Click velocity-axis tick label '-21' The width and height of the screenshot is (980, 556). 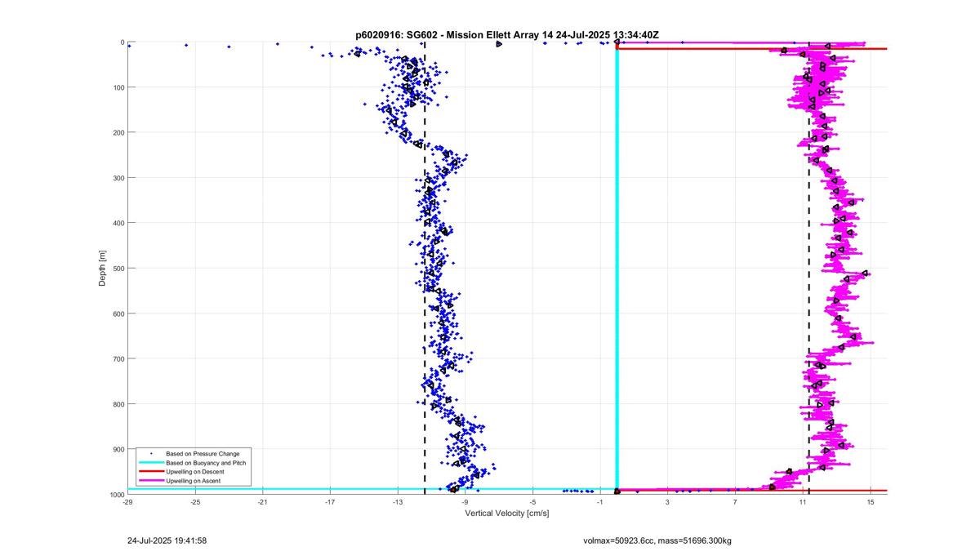point(263,502)
